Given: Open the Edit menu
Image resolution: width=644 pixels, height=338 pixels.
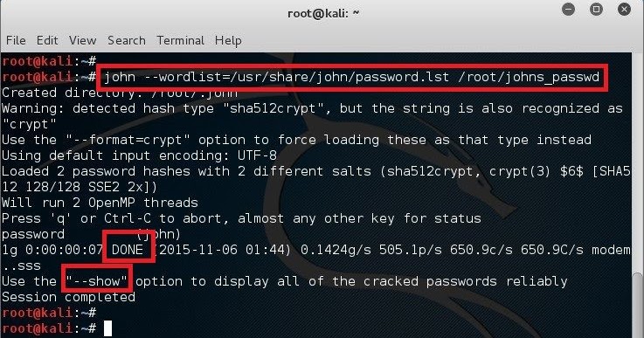Looking at the screenshot, I should tap(47, 40).
